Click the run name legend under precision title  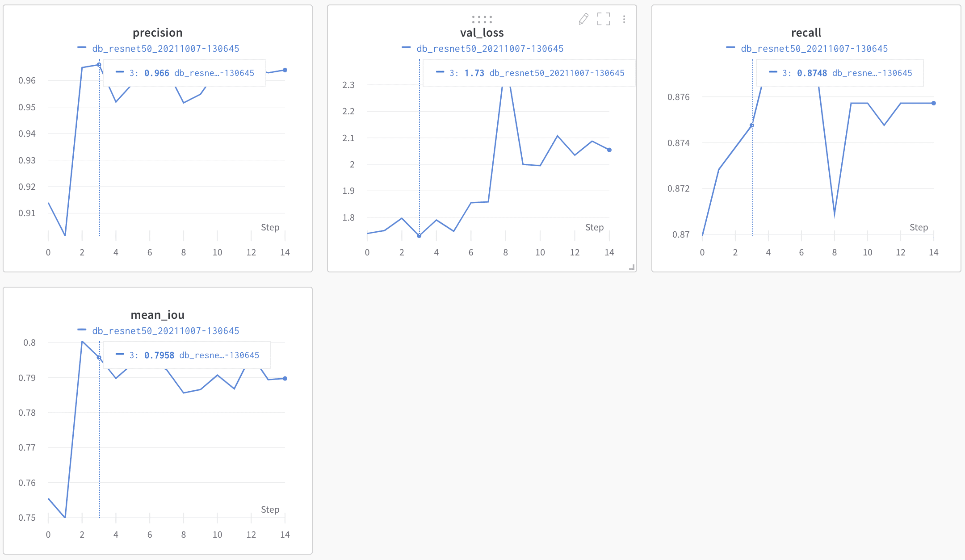click(165, 49)
